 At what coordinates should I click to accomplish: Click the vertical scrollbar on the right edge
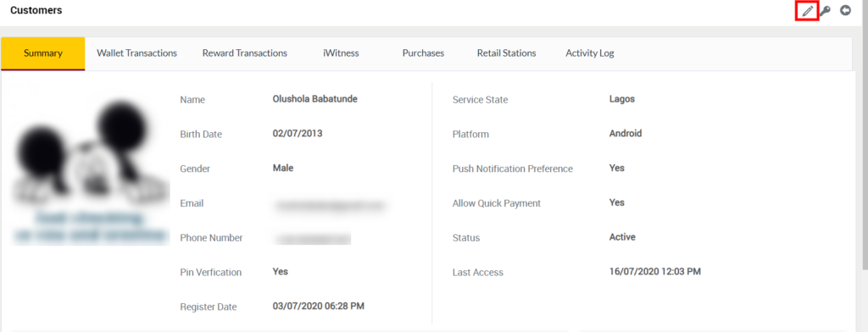pos(865,166)
